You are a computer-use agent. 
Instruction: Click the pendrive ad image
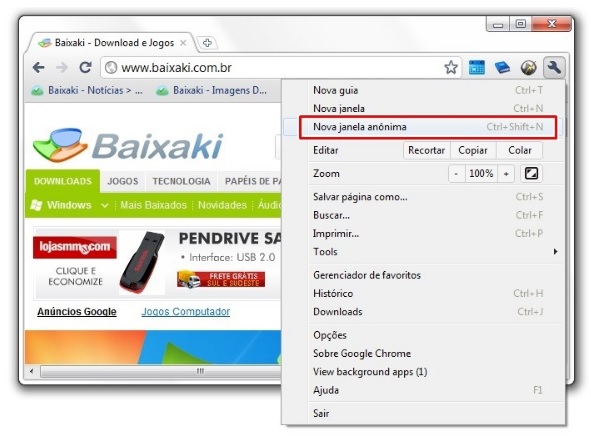[x=142, y=263]
